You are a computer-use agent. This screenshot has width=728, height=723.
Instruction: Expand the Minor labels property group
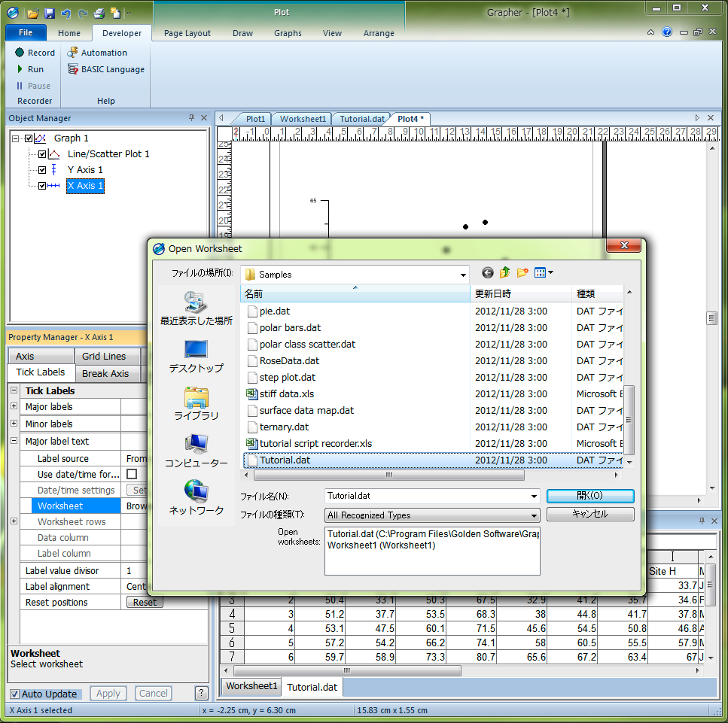point(14,424)
